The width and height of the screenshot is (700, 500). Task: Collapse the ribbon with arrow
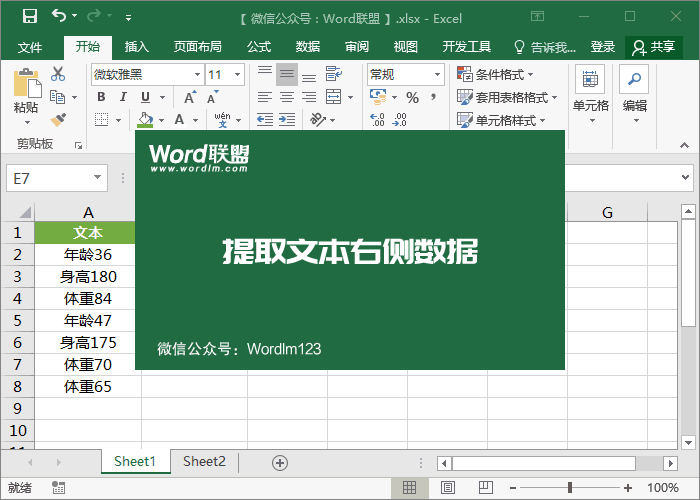(684, 145)
